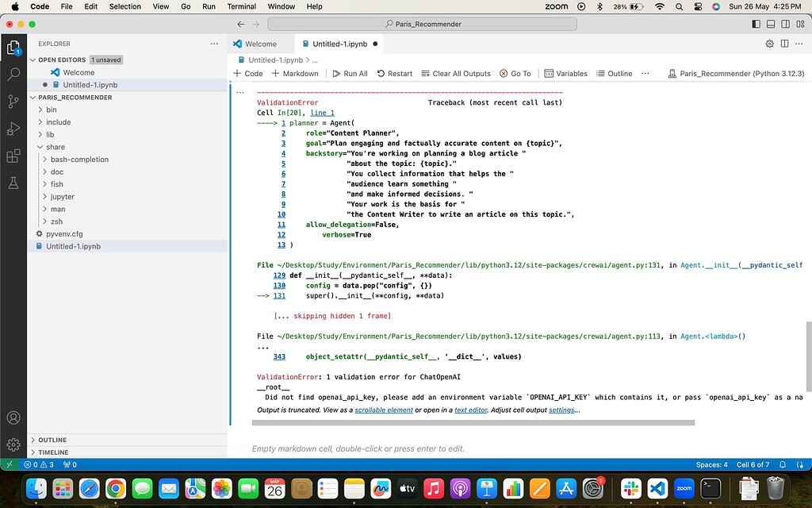Click the Accounts icon in activity bar
The width and height of the screenshot is (812, 508).
tap(13, 418)
